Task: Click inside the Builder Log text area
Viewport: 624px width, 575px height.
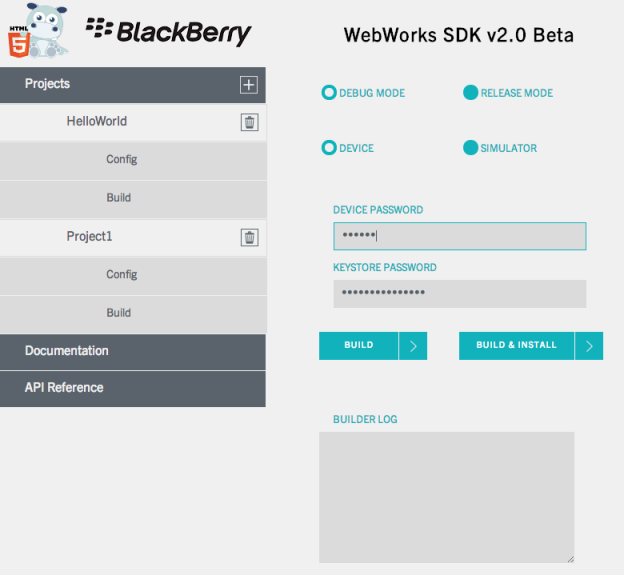Action: [x=446, y=497]
